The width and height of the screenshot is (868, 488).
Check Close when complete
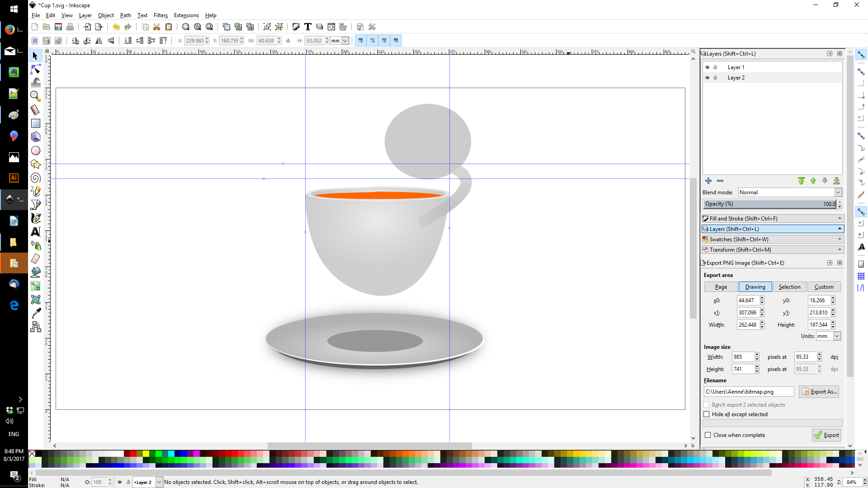click(x=708, y=435)
